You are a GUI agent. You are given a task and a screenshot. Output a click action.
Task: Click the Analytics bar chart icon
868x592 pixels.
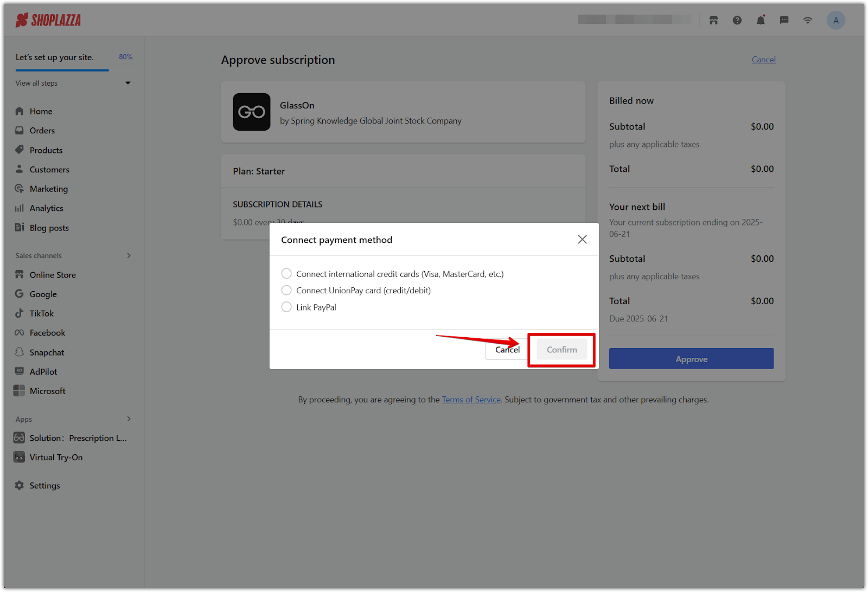coord(20,208)
